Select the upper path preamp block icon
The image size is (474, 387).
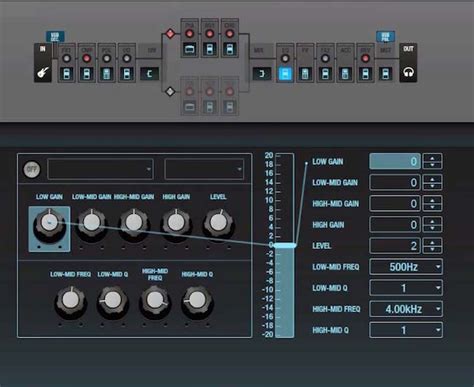[x=189, y=50]
